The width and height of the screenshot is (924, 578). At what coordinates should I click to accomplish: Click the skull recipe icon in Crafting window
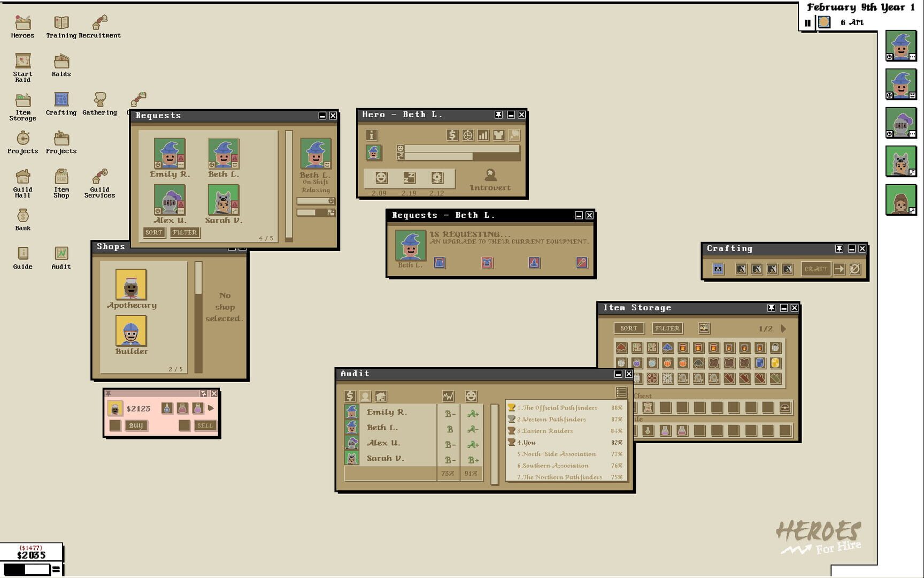718,269
